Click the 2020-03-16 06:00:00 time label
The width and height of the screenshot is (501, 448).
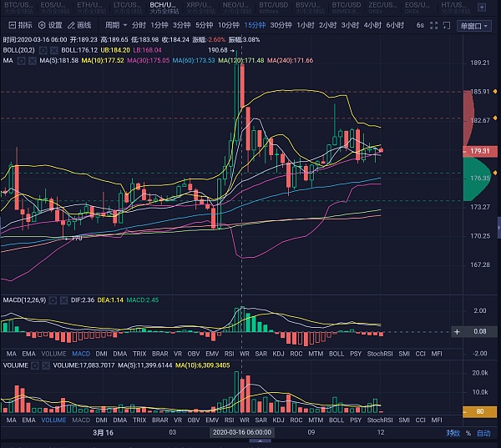[x=242, y=432]
